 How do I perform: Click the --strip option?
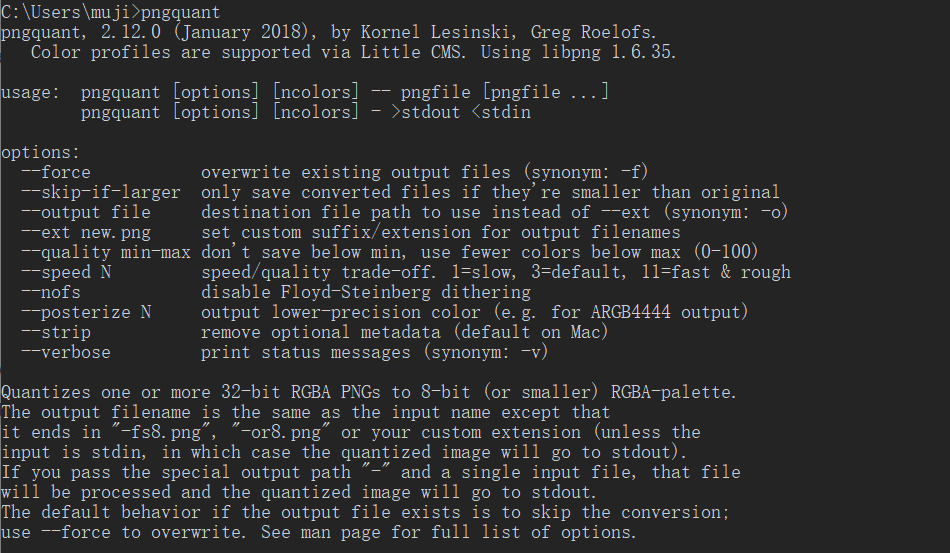(56, 333)
